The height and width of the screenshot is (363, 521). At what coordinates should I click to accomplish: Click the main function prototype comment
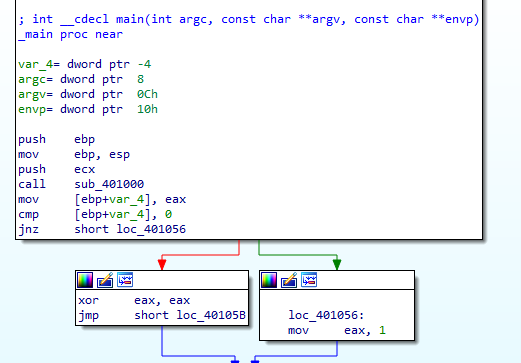pyautogui.click(x=249, y=19)
